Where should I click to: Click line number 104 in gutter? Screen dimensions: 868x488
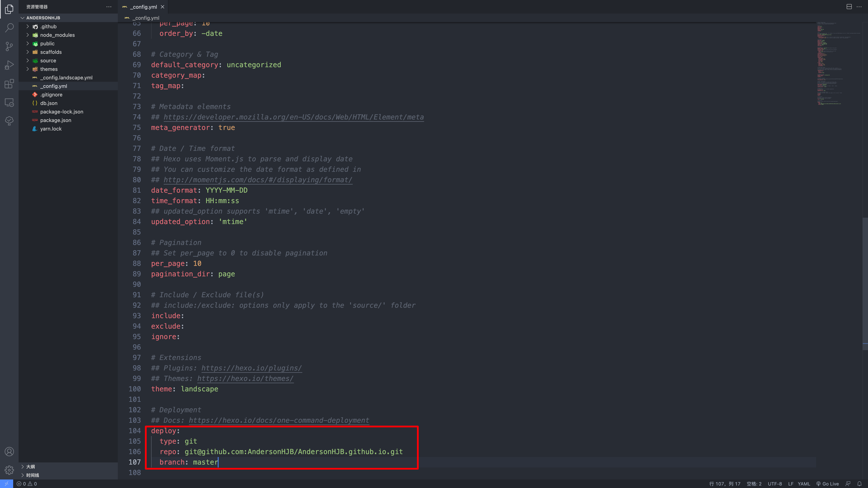click(x=135, y=431)
